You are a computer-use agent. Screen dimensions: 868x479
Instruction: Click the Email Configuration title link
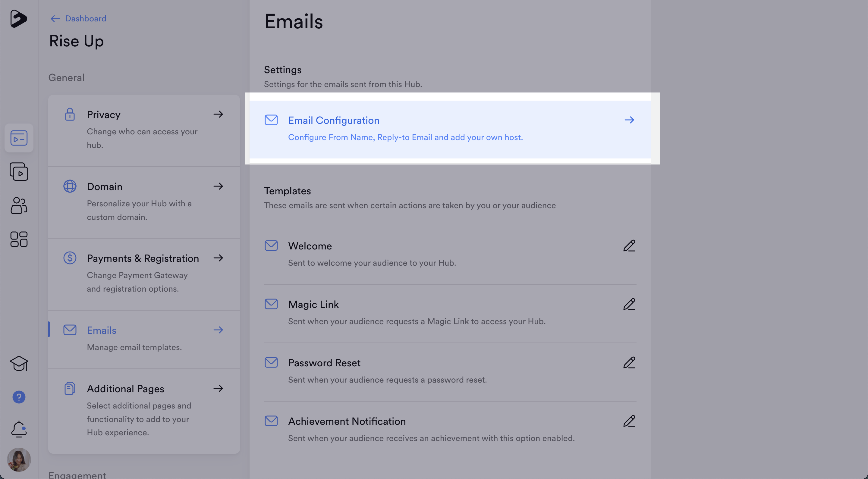click(x=334, y=121)
